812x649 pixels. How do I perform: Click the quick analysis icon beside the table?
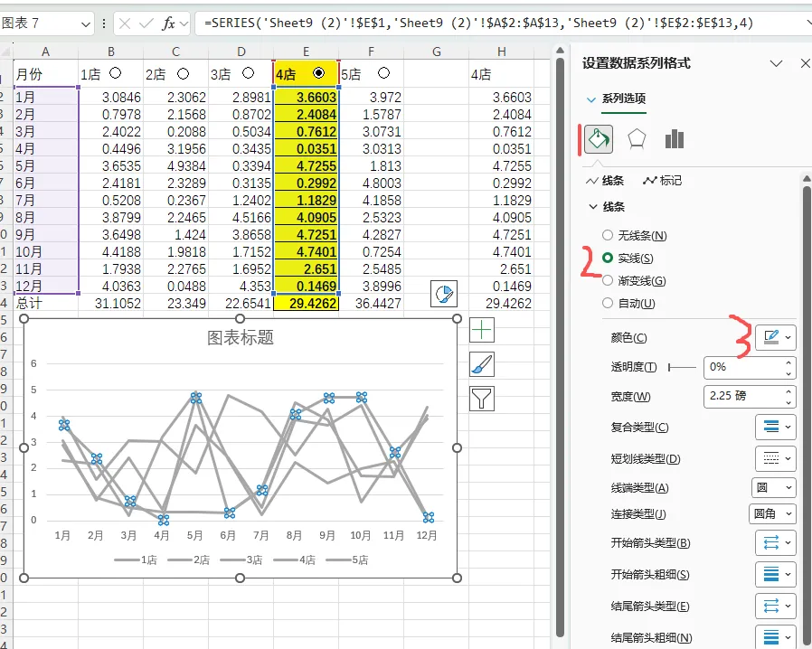[444, 294]
